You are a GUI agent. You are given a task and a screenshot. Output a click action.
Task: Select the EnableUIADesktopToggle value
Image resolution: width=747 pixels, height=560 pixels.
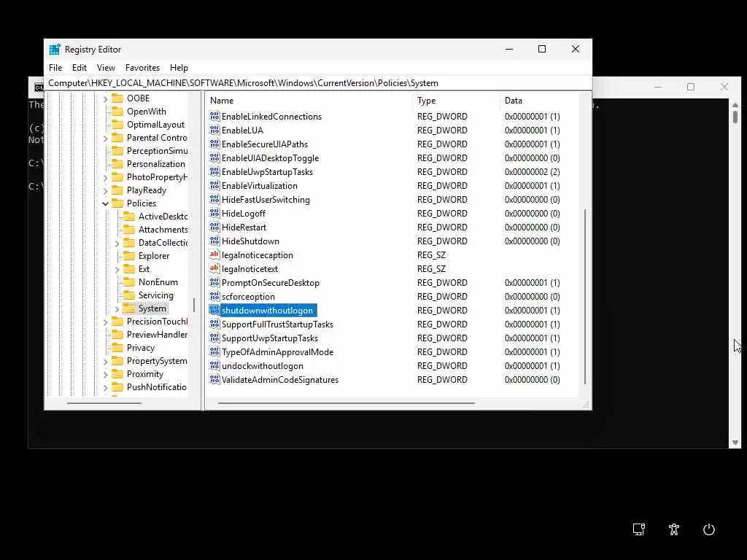tap(270, 158)
